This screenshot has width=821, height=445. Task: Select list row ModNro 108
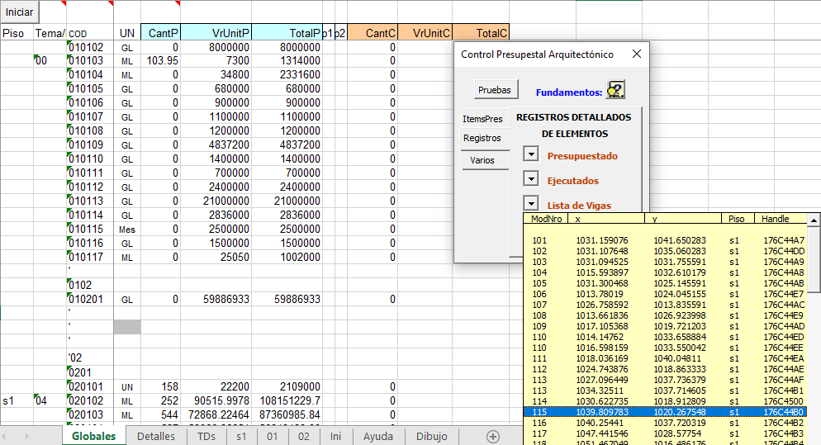tap(664, 315)
